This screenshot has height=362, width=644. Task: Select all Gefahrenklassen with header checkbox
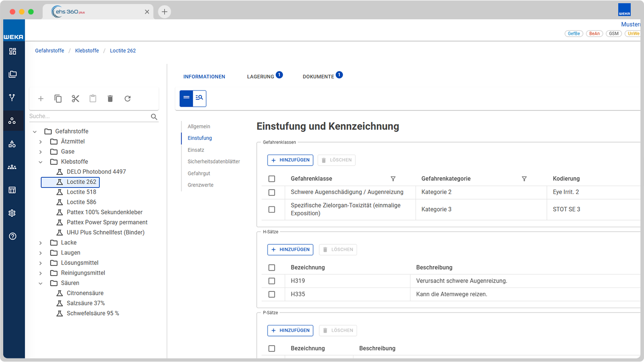[x=272, y=179]
